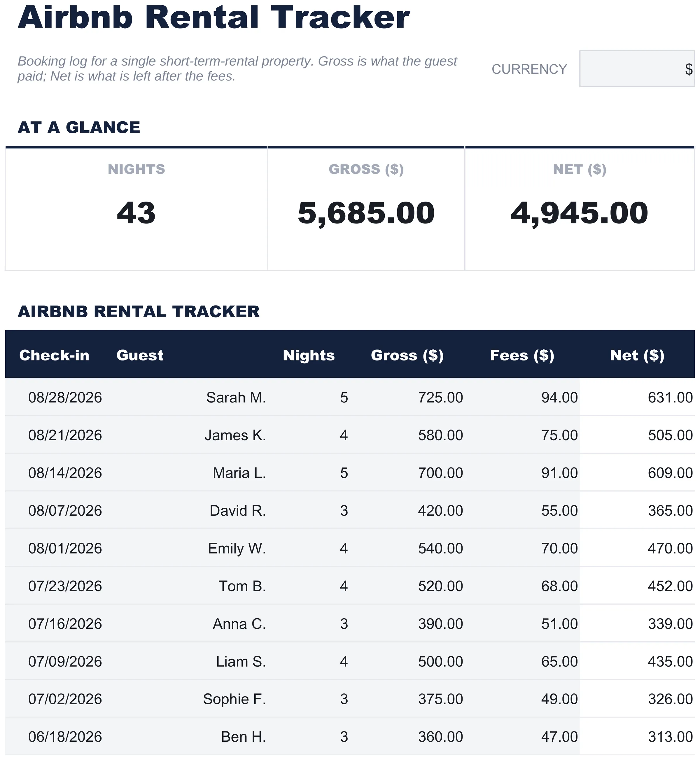This screenshot has width=700, height=760.
Task: Select guest cell James K.
Action: point(235,435)
